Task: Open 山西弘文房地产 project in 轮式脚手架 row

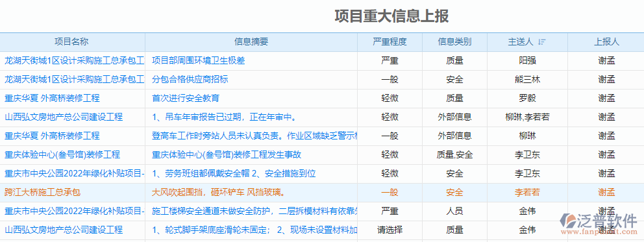Action: [x=64, y=230]
